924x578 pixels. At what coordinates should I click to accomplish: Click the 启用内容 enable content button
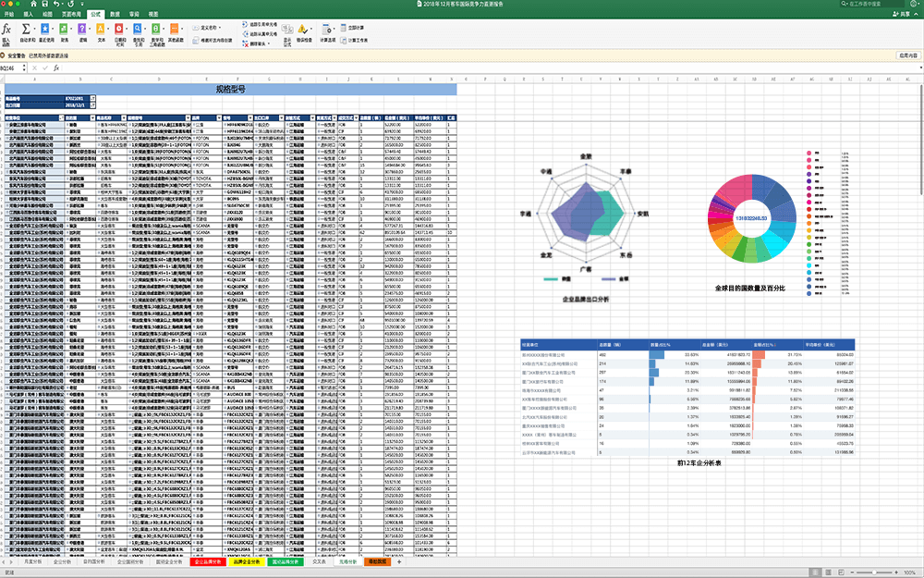coord(907,55)
